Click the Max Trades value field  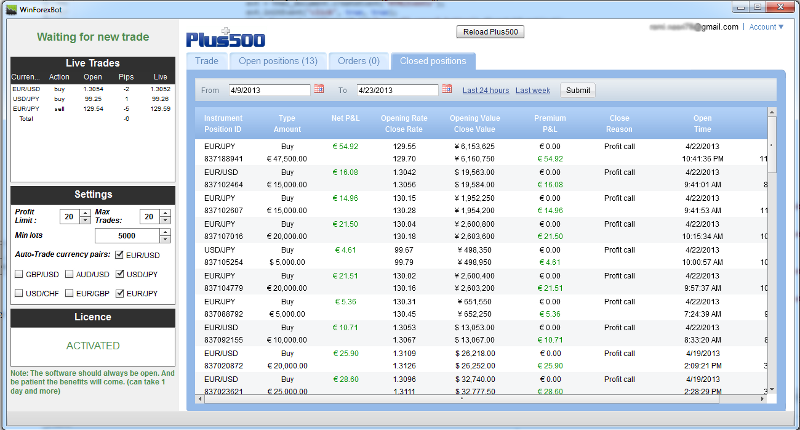pos(149,217)
